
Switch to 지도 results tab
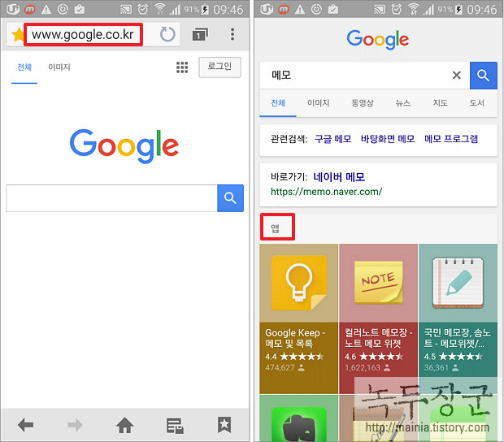point(440,103)
